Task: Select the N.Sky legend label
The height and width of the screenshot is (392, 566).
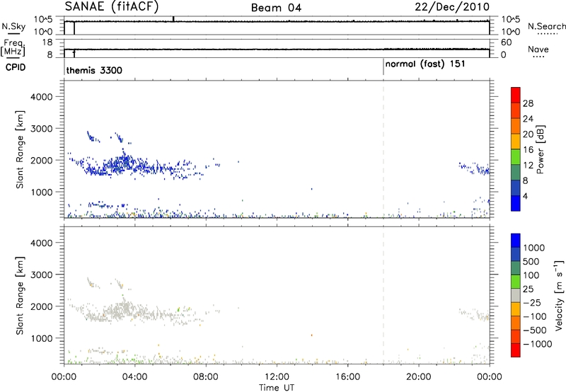Action: coord(13,26)
